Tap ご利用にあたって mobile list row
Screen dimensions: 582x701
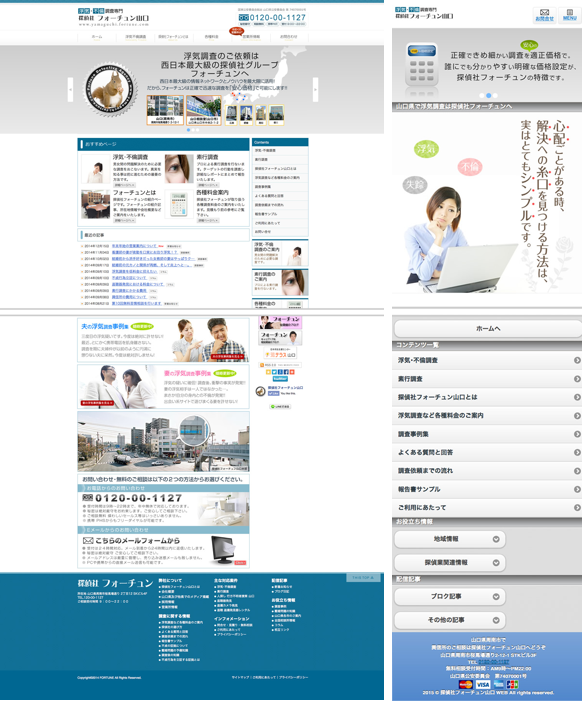pos(487,508)
